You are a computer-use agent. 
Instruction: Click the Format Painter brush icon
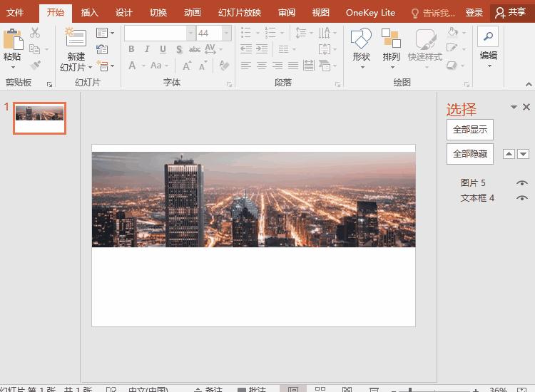pyautogui.click(x=35, y=66)
